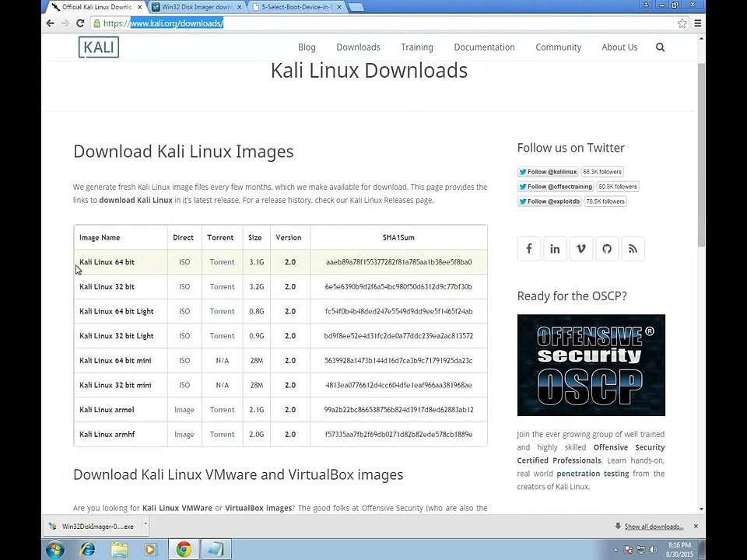This screenshot has width=747, height=560.
Task: Click the network tray icon
Action: 640,550
